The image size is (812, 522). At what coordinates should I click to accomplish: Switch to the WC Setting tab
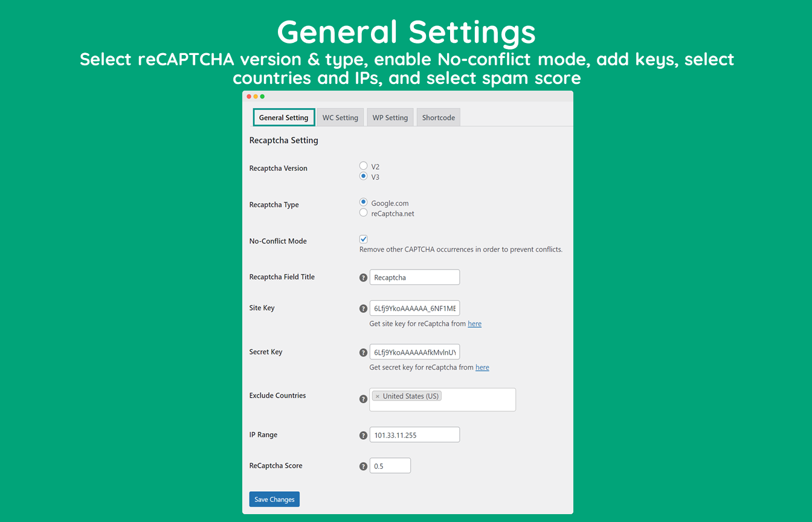click(340, 117)
